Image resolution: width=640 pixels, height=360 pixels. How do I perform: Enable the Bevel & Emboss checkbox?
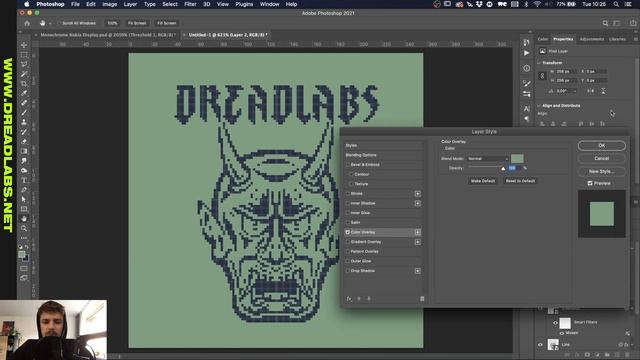coord(348,164)
